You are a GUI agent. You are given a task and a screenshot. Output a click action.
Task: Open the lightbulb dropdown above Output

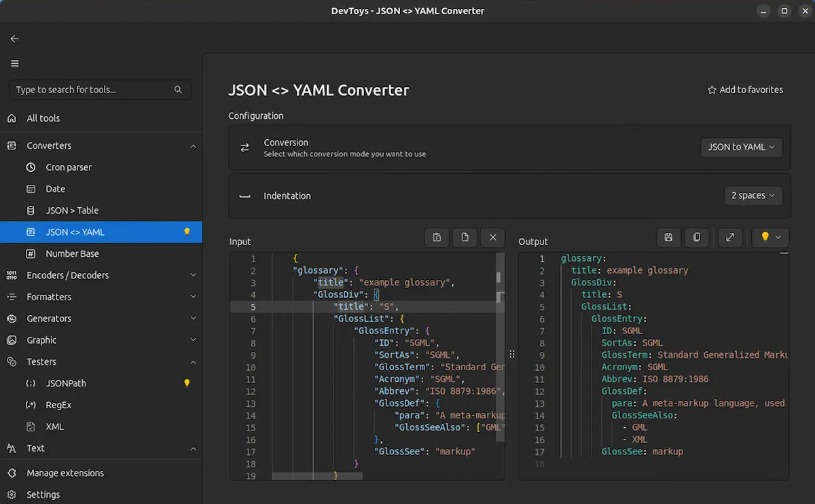pos(770,237)
